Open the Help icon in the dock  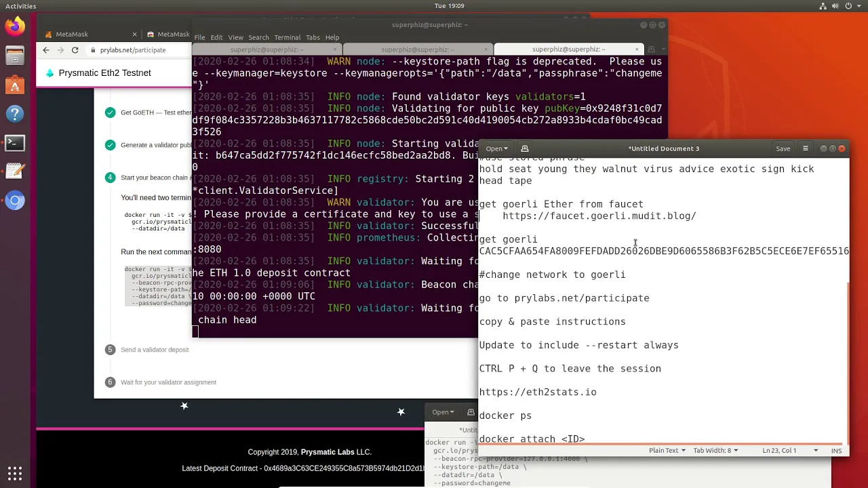tap(15, 114)
